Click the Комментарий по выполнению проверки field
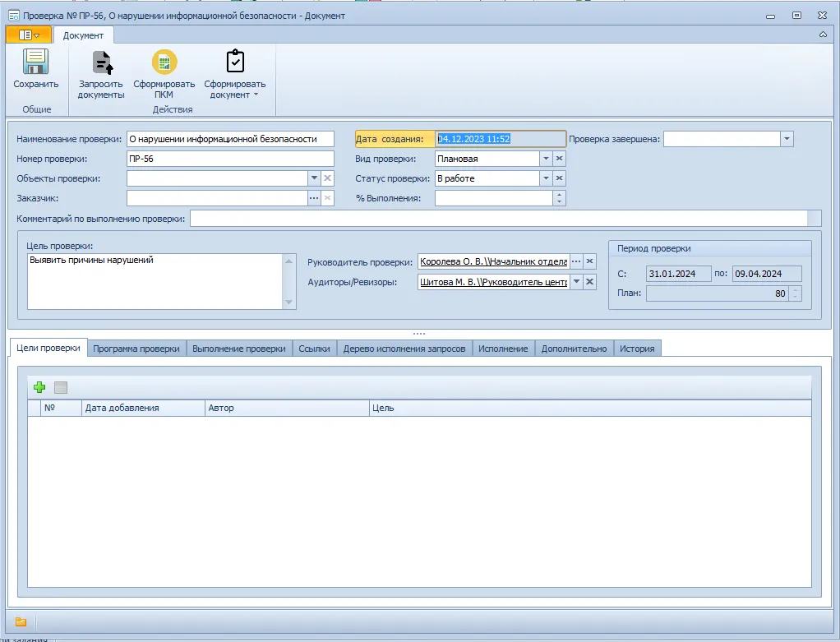 pyautogui.click(x=498, y=218)
